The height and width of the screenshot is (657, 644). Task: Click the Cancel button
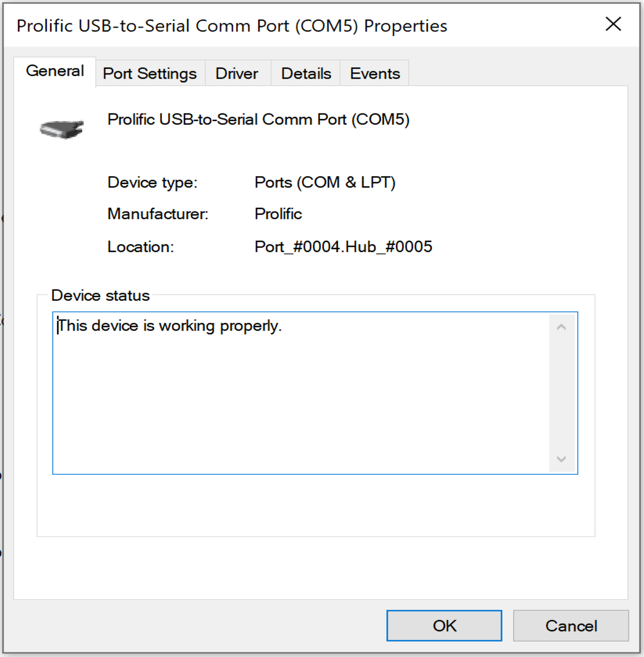click(571, 626)
